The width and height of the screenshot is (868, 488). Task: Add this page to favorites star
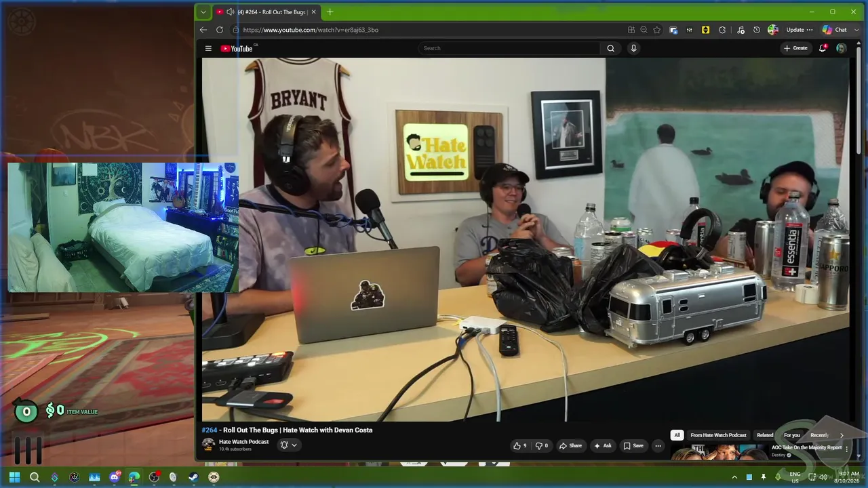[656, 30]
